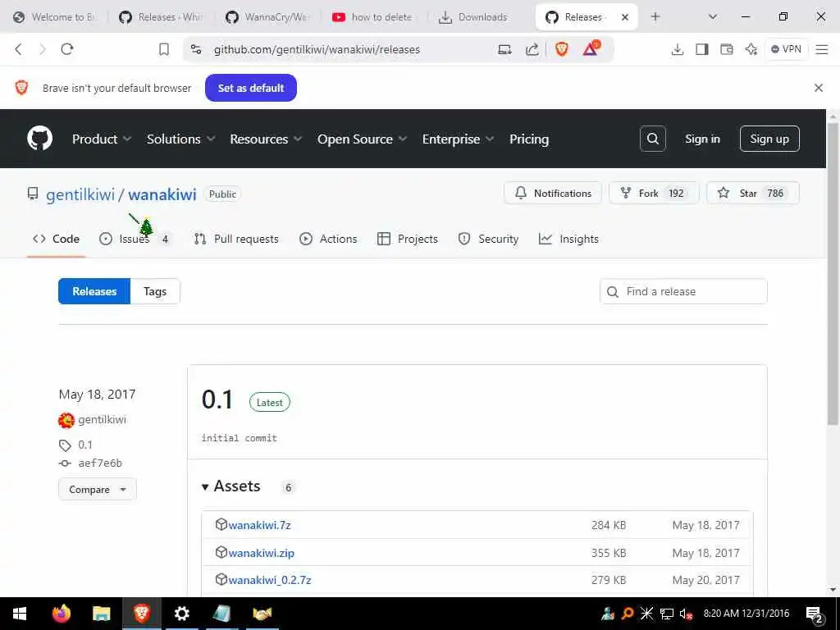This screenshot has width=840, height=630.
Task: Open Brave Wallet icon
Action: point(727,49)
